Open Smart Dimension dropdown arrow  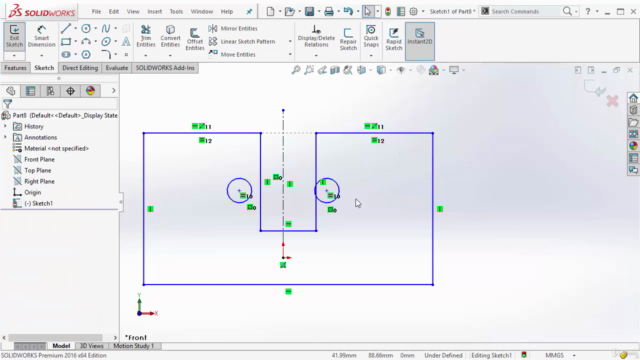point(41,56)
